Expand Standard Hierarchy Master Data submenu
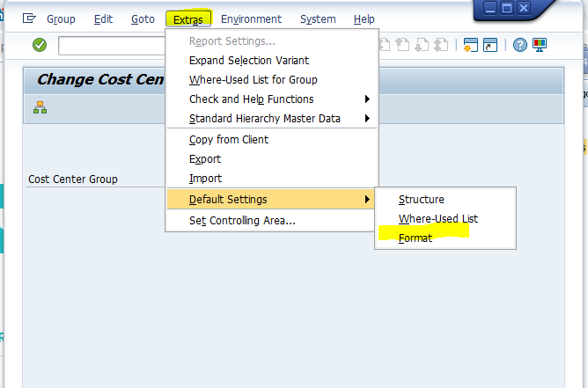 click(x=271, y=119)
